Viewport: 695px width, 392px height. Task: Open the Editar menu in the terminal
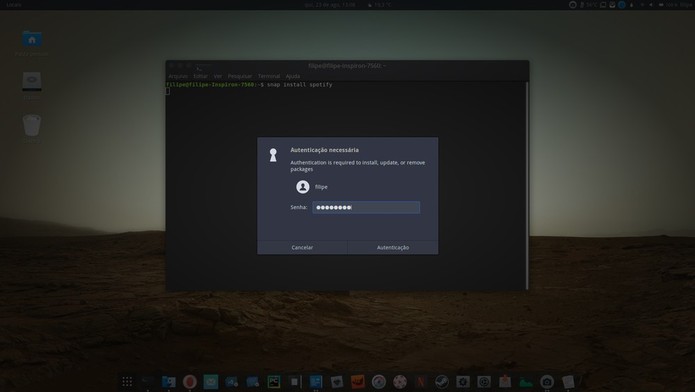201,76
